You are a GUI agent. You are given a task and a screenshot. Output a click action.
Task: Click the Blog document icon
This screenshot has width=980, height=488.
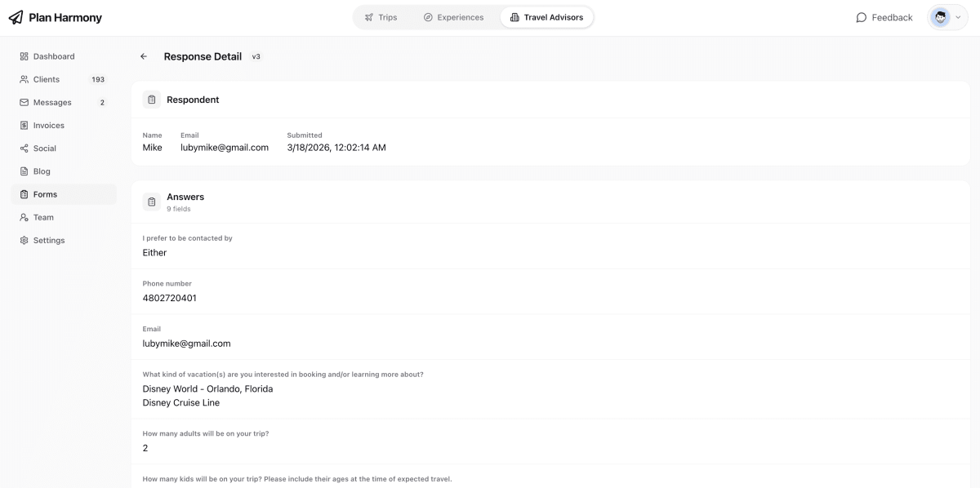click(24, 171)
